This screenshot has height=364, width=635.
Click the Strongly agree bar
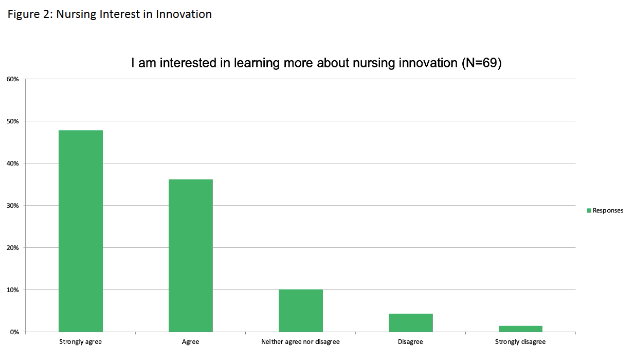point(81,231)
